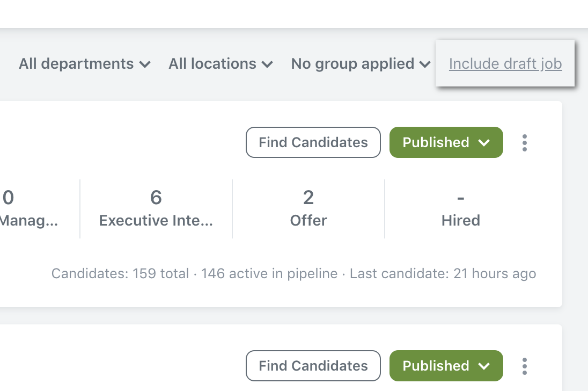The image size is (588, 391).
Task: Open the three-dot menu on the 159-candidate job card
Action: [x=525, y=142]
